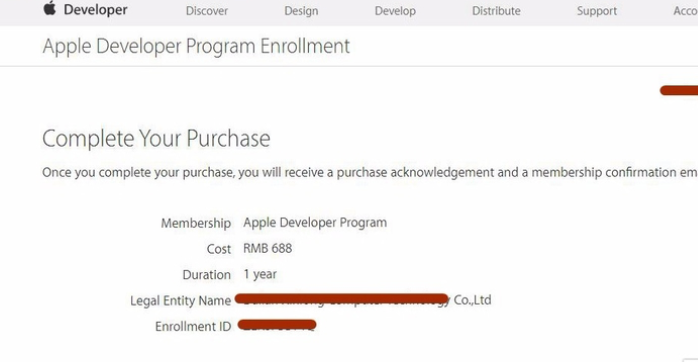Click the red redacted bar at top right
Viewport: 698px width, 362px height.
tap(679, 90)
